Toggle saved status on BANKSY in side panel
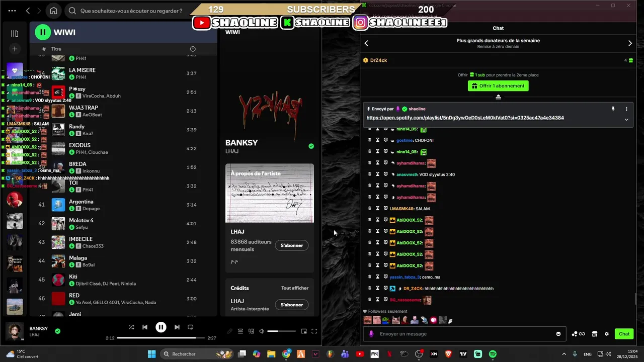This screenshot has height=362, width=644. [311, 146]
